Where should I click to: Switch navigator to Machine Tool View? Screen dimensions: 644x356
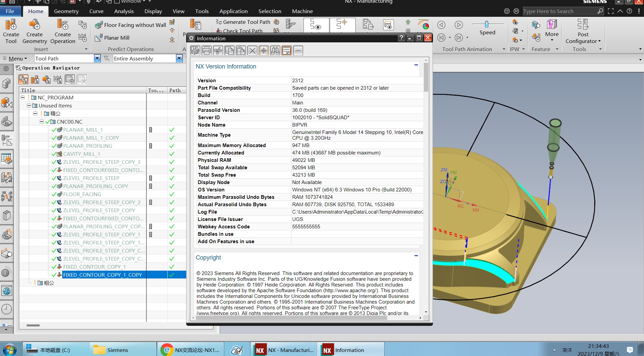pyautogui.click(x=35, y=80)
